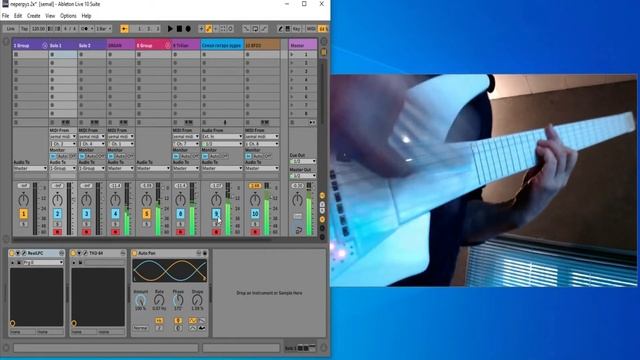Toggle the Metronome button

point(85,29)
